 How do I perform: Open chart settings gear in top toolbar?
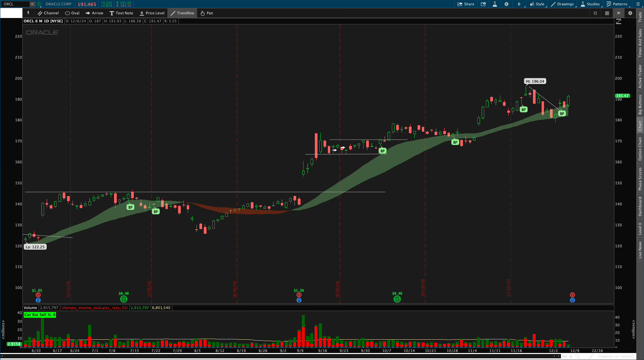[507, 4]
